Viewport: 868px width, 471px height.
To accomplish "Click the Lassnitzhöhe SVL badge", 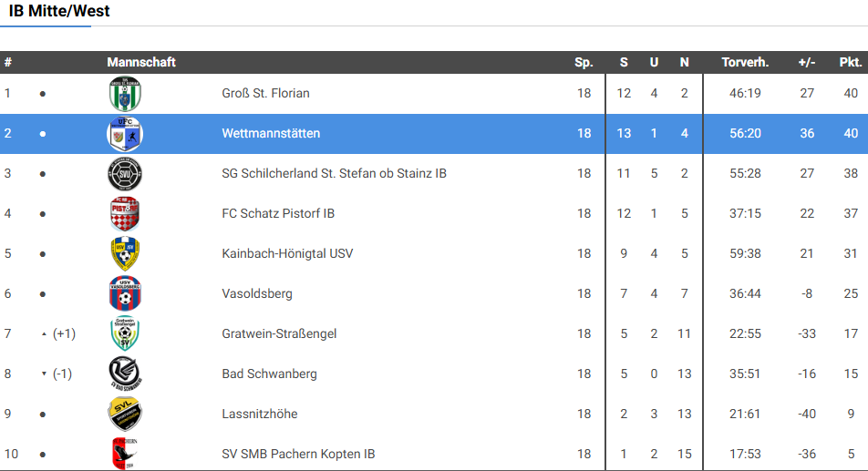I will click(x=125, y=415).
